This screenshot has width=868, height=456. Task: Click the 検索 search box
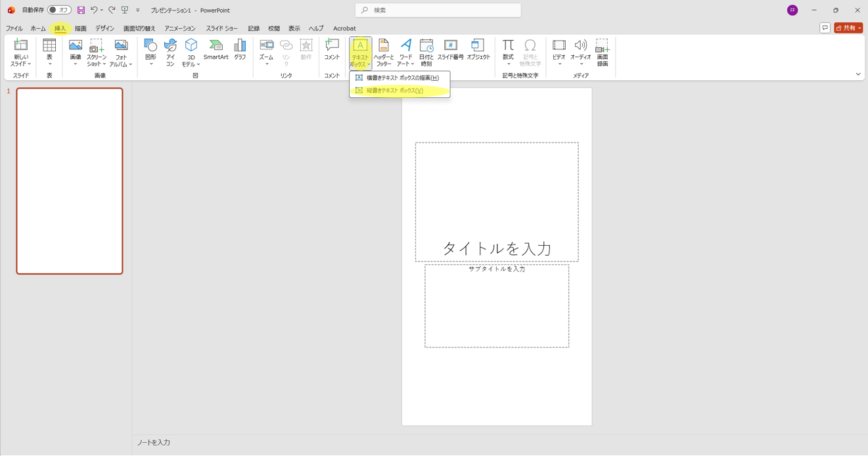pyautogui.click(x=438, y=10)
